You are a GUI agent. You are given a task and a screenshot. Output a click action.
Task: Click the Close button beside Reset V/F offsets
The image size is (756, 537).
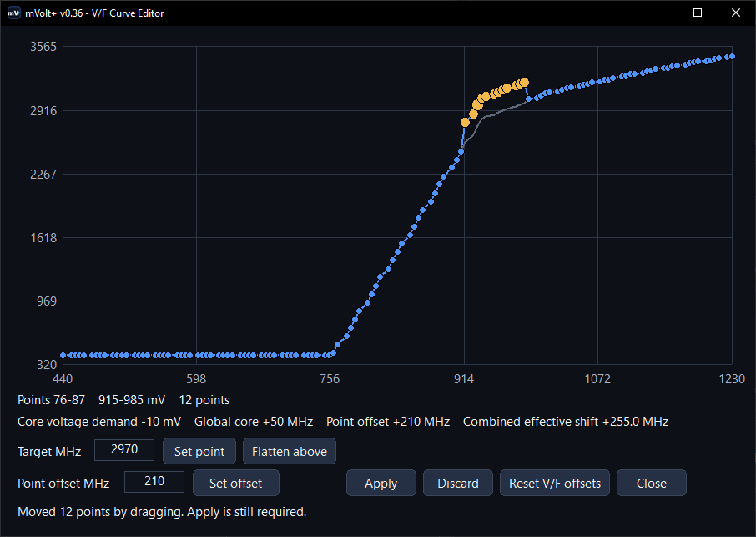point(652,483)
